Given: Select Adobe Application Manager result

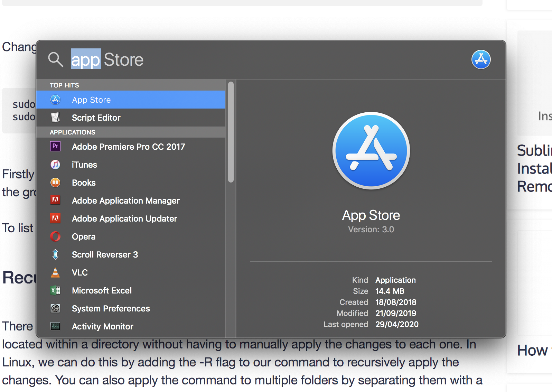Looking at the screenshot, I should coord(131,200).
